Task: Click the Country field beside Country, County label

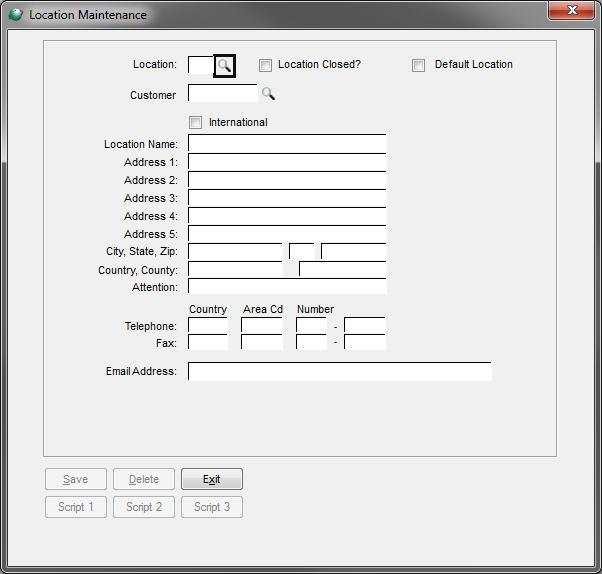Action: point(235,269)
